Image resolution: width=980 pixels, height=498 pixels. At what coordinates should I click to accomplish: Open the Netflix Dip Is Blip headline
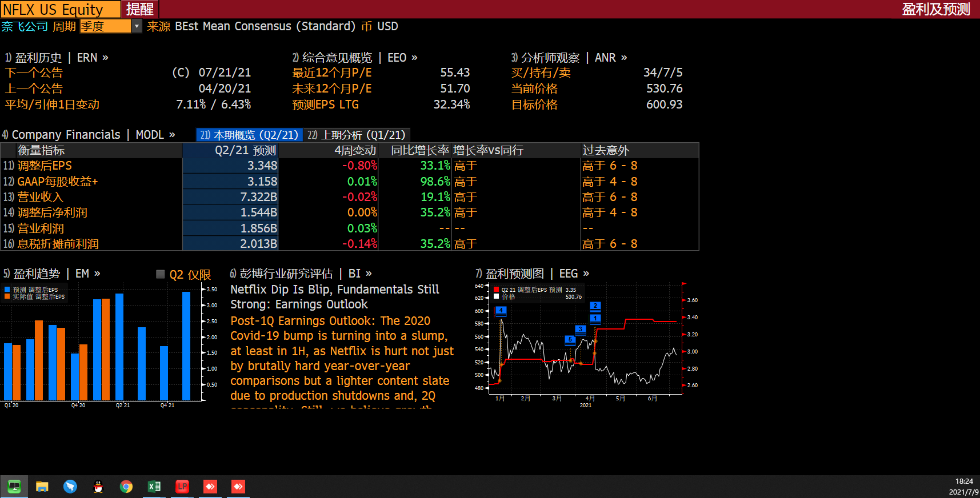(335, 297)
